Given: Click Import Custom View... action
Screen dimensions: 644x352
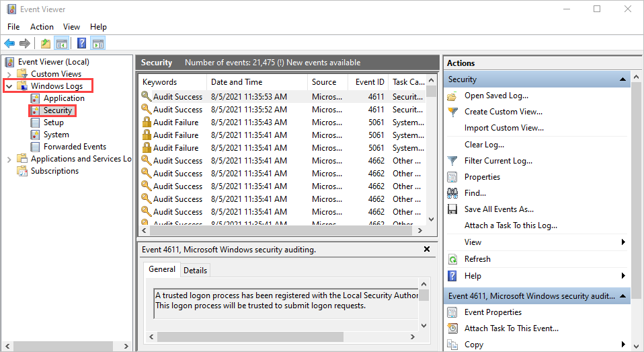Looking at the screenshot, I should [504, 128].
